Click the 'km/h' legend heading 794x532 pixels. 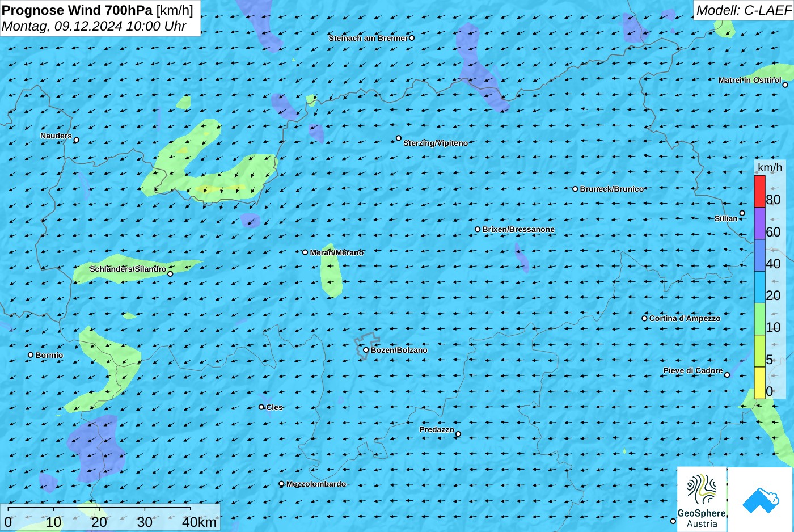tap(770, 167)
